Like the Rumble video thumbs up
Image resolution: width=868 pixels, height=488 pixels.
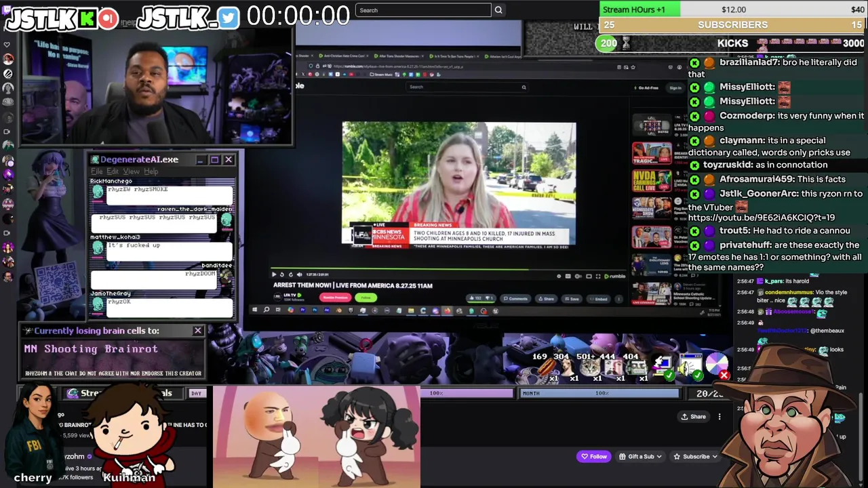click(x=475, y=298)
